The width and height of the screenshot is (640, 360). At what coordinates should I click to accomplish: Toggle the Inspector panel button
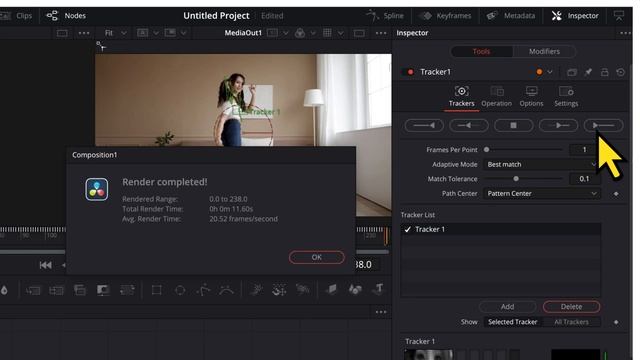[575, 16]
